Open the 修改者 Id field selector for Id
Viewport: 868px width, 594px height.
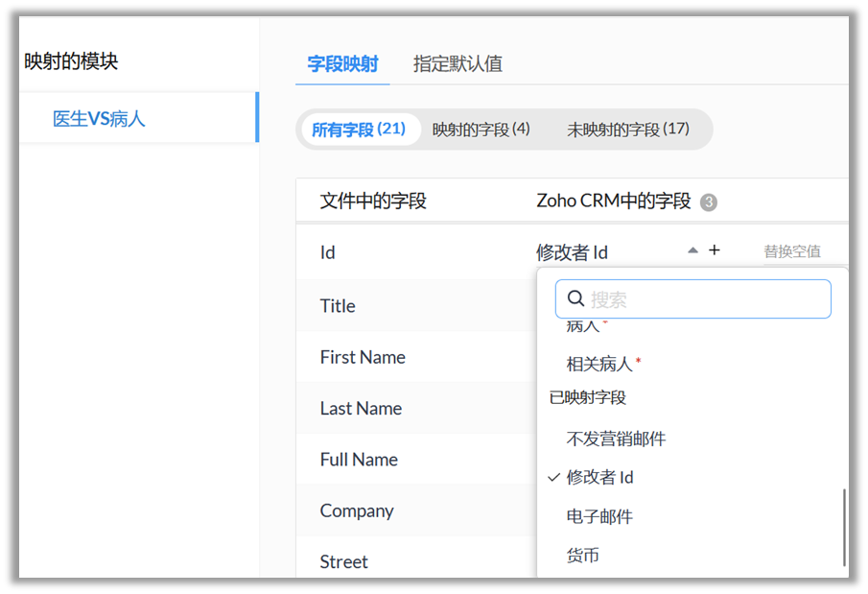[x=573, y=252]
